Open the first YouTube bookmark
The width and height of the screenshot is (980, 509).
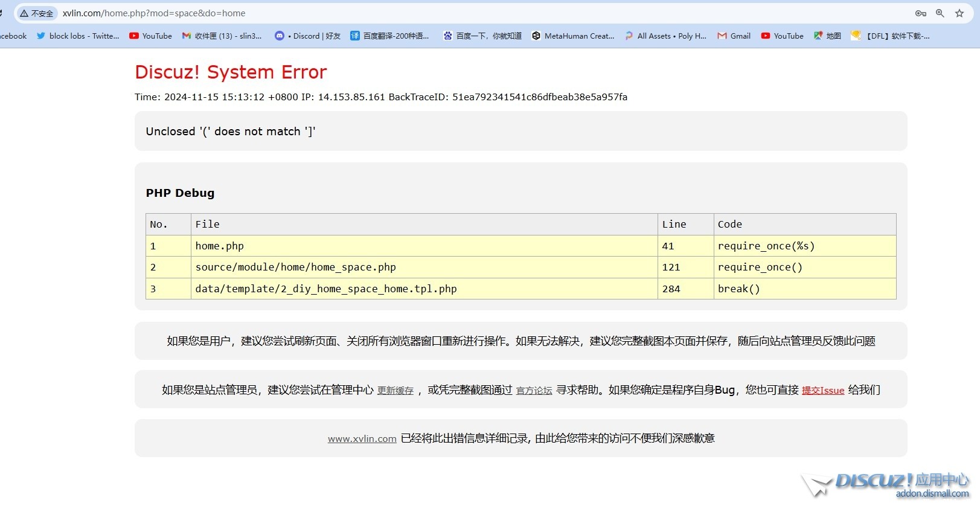(151, 36)
